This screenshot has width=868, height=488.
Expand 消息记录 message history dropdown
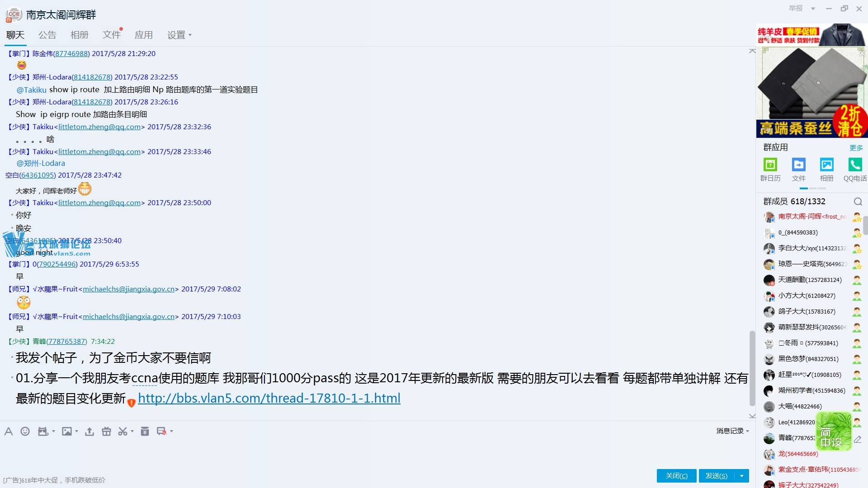pyautogui.click(x=747, y=432)
